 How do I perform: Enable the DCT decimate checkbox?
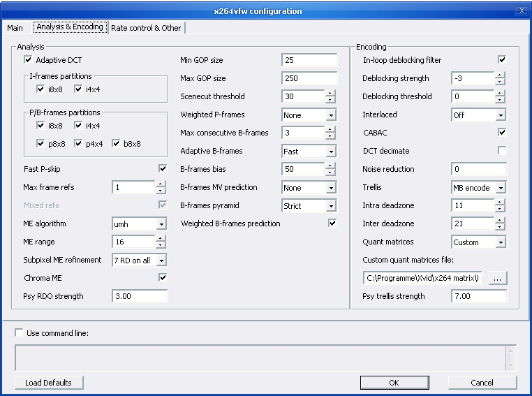click(x=501, y=150)
